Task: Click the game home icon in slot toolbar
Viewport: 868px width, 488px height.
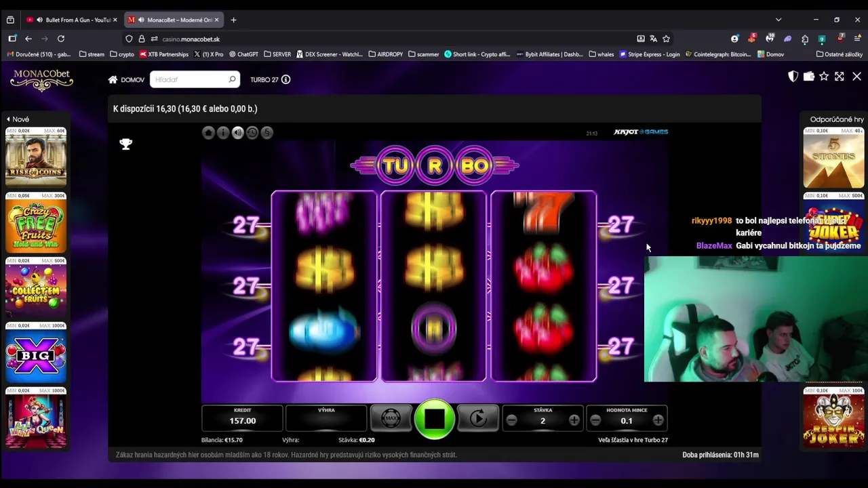Action: [208, 133]
